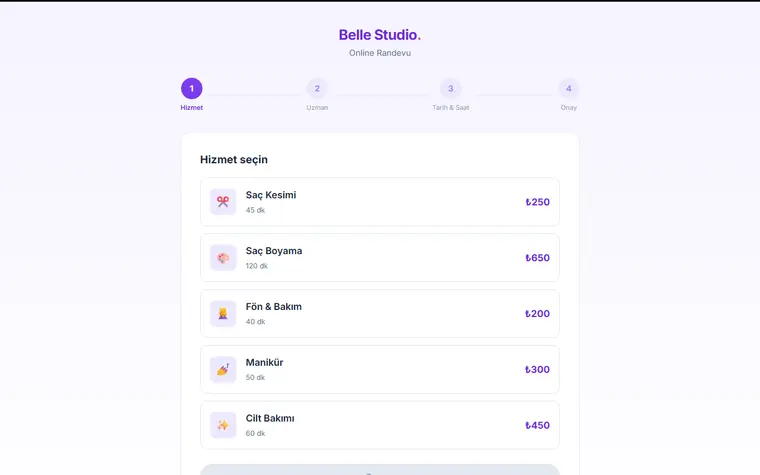Go to step 1 Hizmet circle
This screenshot has width=760, height=475.
click(x=191, y=88)
